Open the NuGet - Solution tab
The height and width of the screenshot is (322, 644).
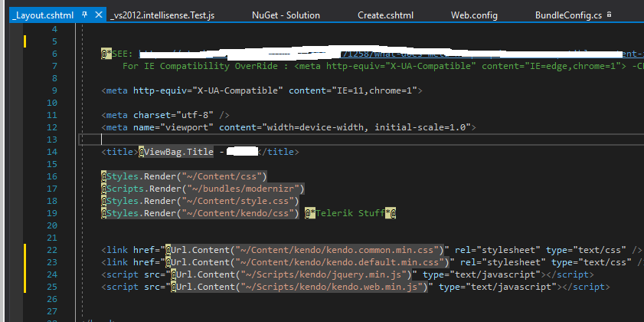286,15
